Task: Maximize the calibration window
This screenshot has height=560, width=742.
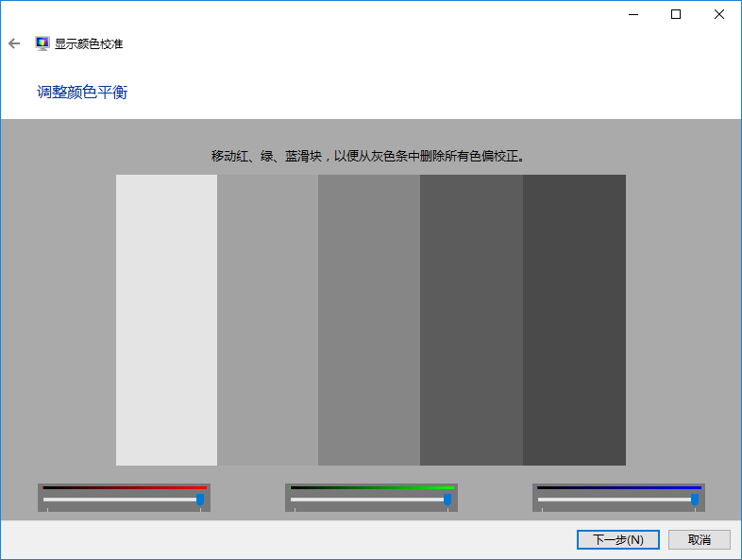Action: tap(676, 15)
